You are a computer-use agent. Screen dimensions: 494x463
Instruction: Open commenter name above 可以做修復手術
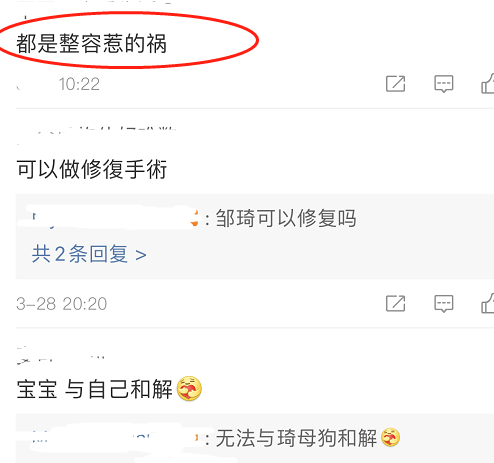click(x=97, y=132)
